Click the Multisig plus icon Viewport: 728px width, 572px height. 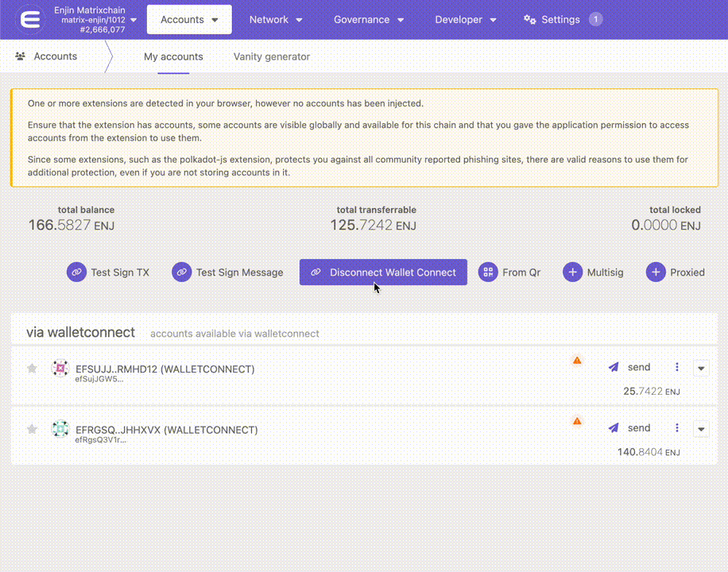tap(572, 272)
